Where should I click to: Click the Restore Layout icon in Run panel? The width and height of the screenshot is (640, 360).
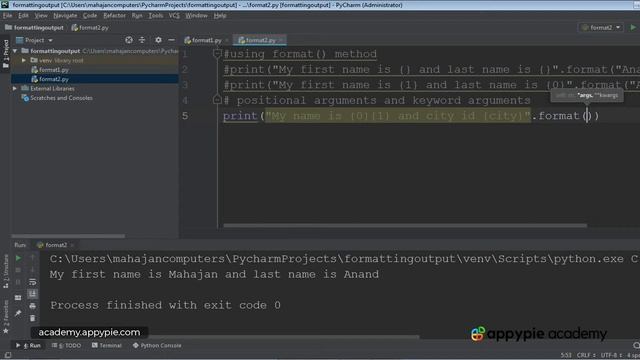click(18, 298)
